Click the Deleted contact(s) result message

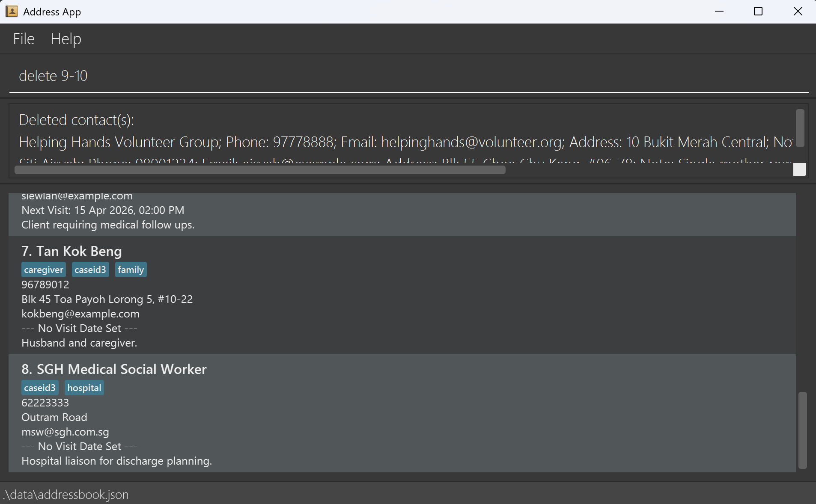click(77, 120)
